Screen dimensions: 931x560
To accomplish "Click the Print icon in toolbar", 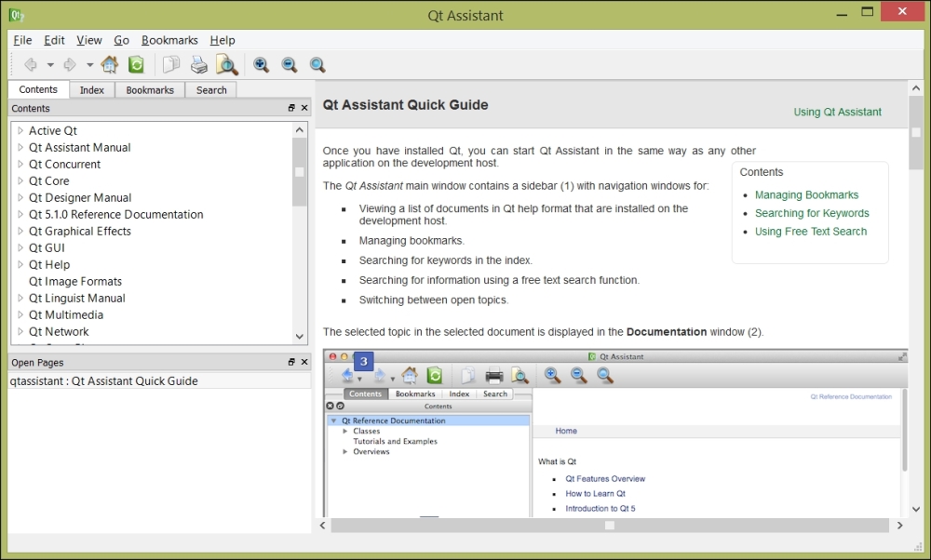I will (x=199, y=64).
